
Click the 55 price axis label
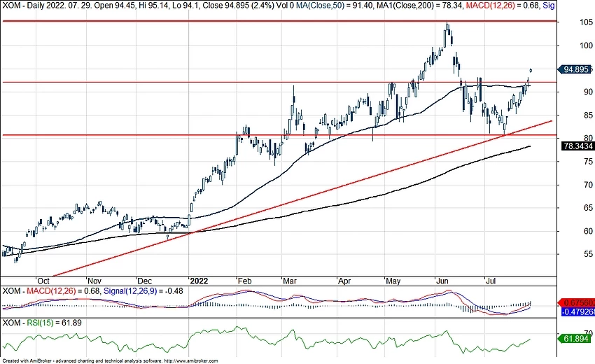coord(588,254)
